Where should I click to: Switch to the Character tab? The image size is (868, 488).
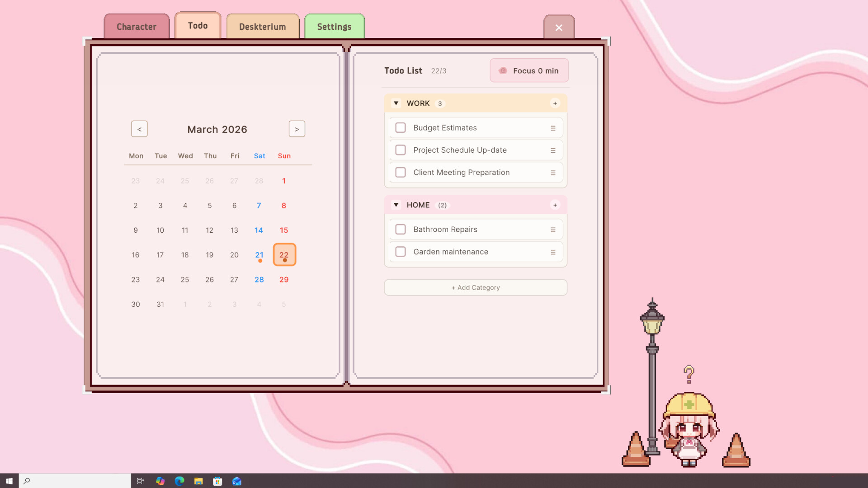137,27
